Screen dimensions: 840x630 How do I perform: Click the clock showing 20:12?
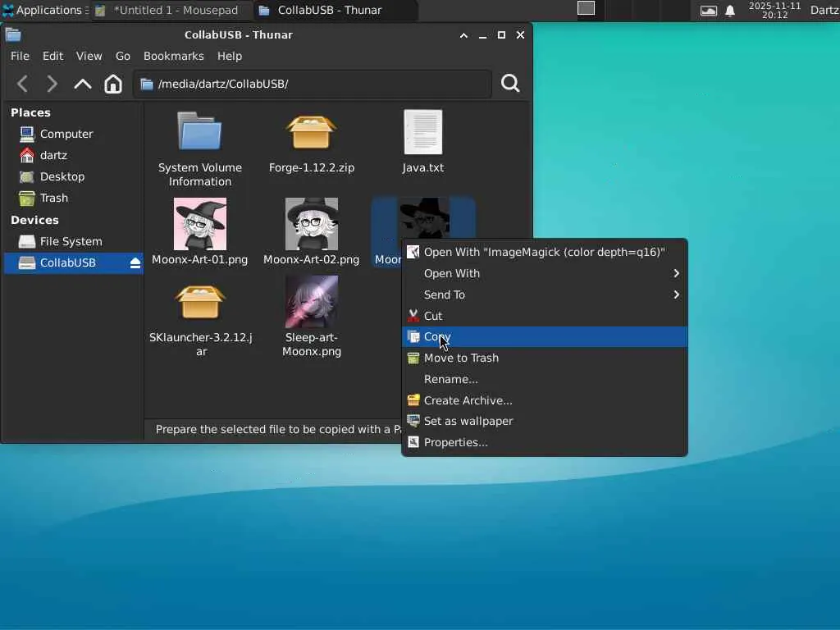pos(774,10)
